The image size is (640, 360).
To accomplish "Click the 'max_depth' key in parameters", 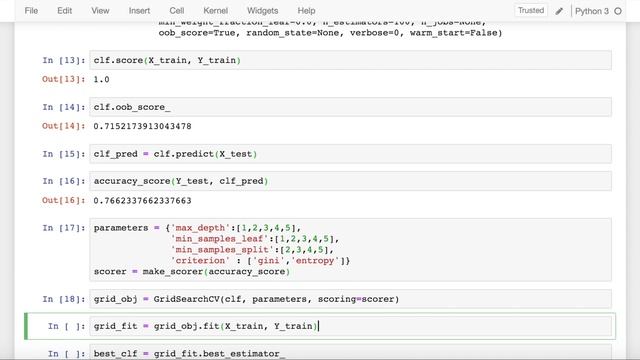I will click(200, 228).
